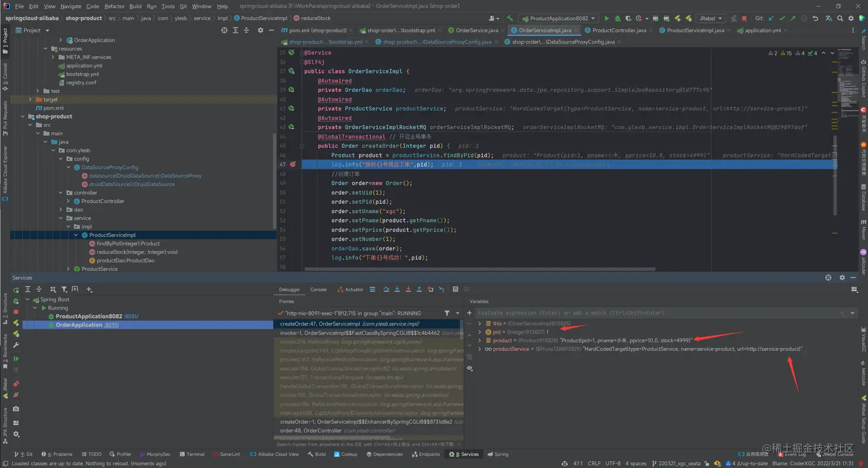The width and height of the screenshot is (868, 468).
Task: Expand the productService variable node
Action: point(480,349)
